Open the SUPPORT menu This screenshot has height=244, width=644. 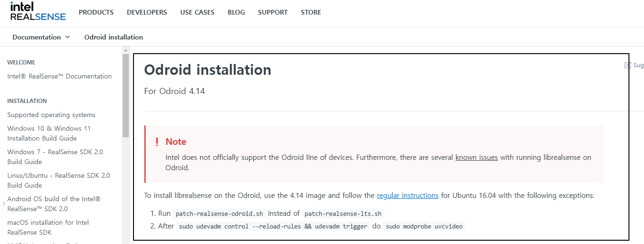pyautogui.click(x=273, y=12)
